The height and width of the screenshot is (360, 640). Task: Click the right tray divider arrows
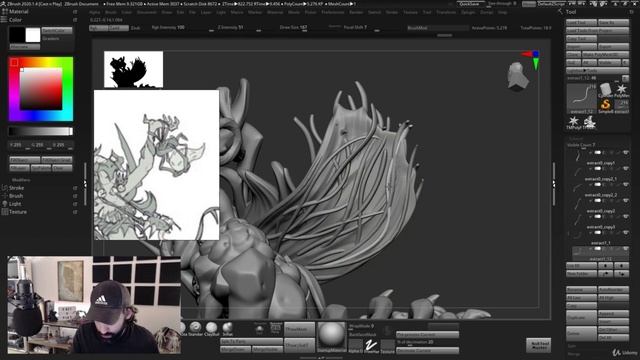pos(554,184)
